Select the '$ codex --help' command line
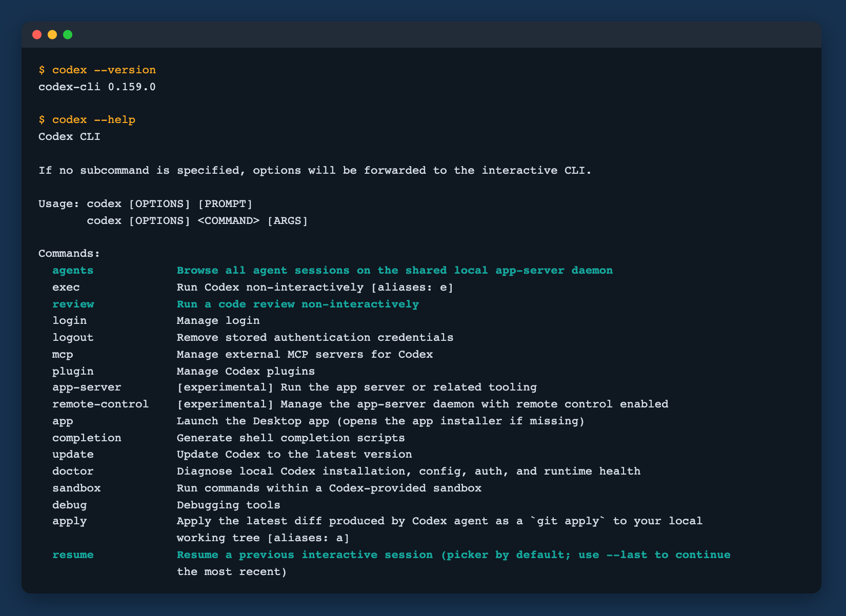 tap(87, 120)
